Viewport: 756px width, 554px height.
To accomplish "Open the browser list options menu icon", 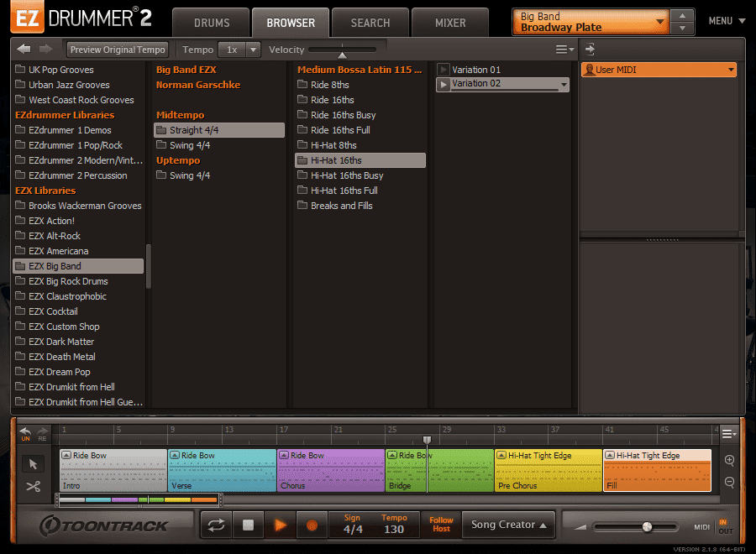I will pos(564,50).
